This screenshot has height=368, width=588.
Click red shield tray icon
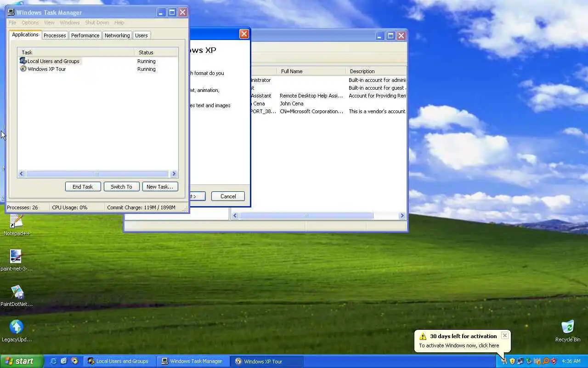coord(554,361)
